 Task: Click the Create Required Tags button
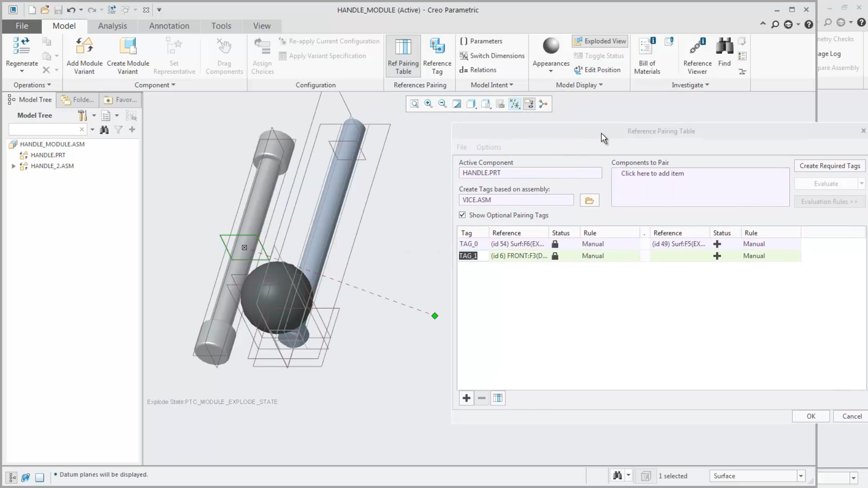click(x=830, y=165)
